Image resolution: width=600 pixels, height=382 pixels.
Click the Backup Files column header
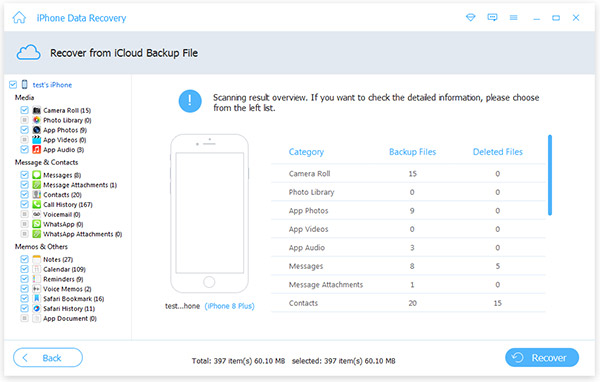[x=412, y=152]
